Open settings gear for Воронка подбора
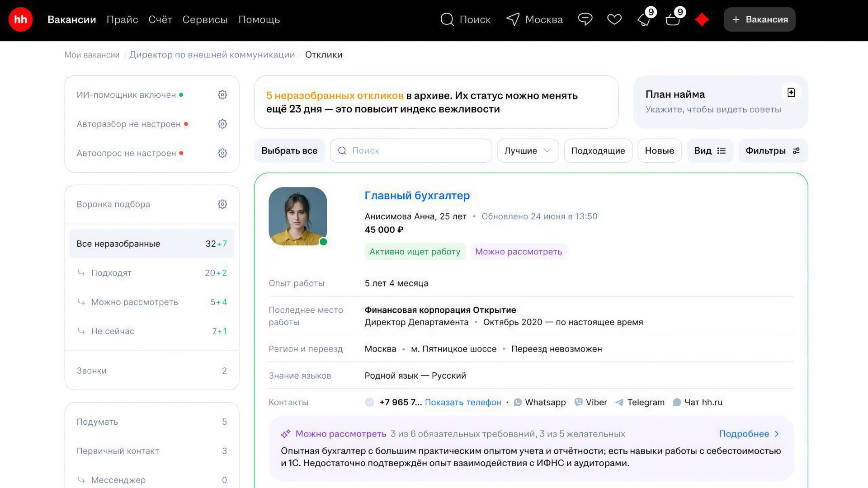The width and height of the screenshot is (868, 488). point(222,204)
